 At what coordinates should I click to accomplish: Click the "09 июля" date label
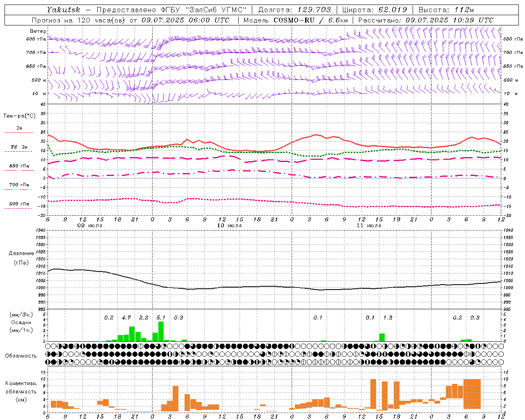(90, 226)
